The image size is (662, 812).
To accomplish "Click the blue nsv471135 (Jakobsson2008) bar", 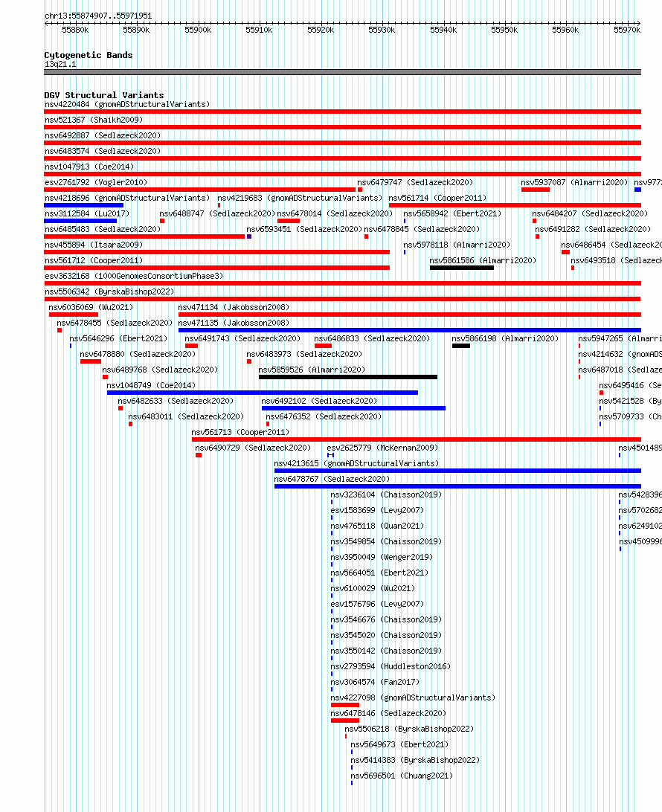I will tap(410, 330).
